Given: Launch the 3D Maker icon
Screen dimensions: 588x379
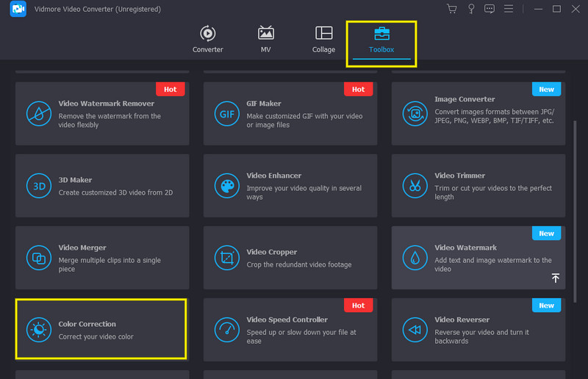Looking at the screenshot, I should point(37,185).
